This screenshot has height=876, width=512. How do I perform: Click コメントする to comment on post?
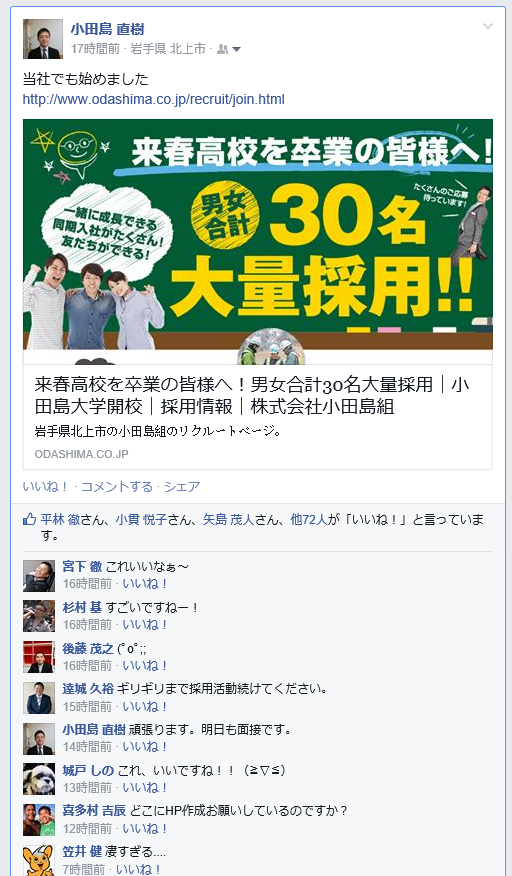tap(116, 487)
